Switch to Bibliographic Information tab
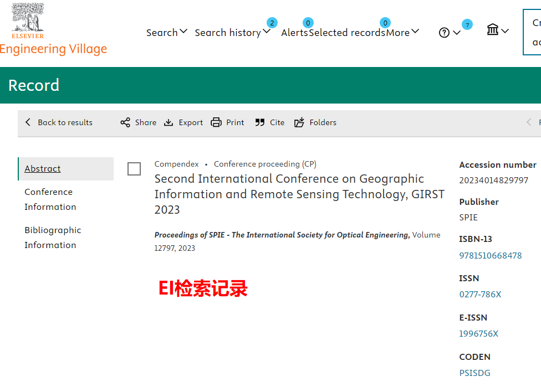This screenshot has width=541, height=392. click(53, 238)
